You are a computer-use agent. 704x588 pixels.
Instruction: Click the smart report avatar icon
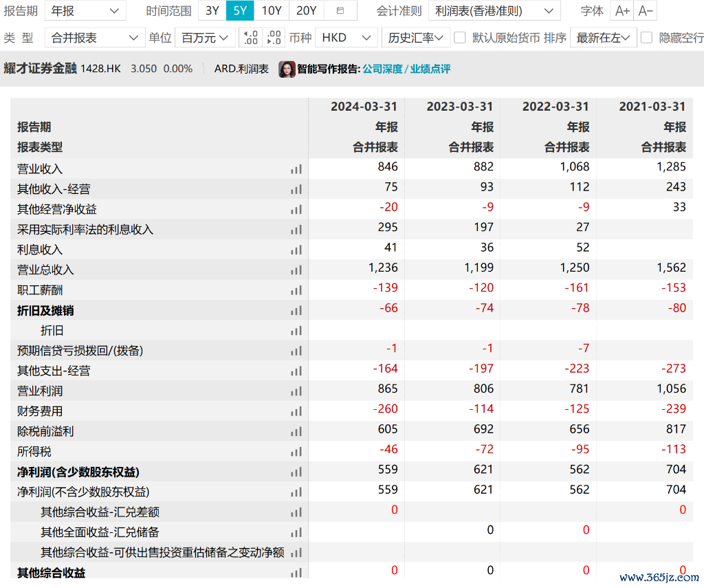pos(287,69)
